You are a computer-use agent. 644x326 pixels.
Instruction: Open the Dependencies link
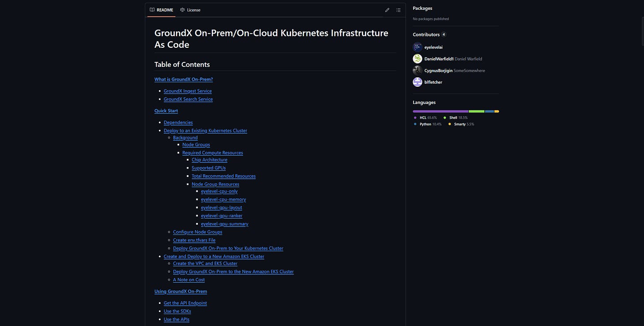coord(178,123)
